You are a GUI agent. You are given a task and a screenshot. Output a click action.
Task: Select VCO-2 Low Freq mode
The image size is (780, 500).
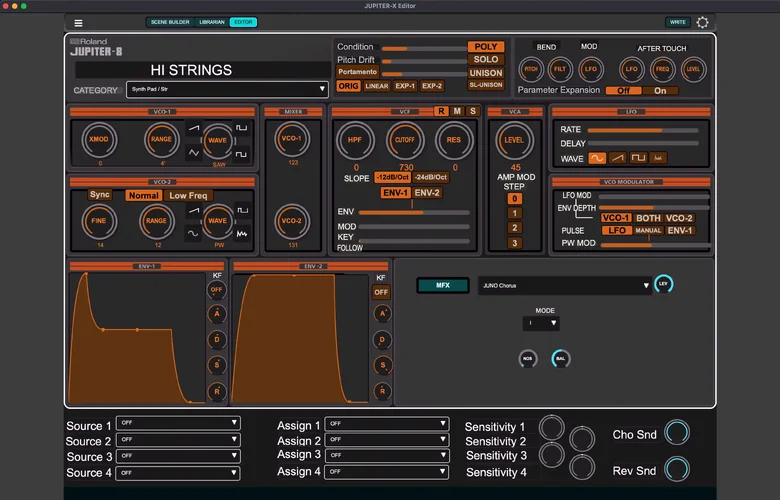[188, 196]
